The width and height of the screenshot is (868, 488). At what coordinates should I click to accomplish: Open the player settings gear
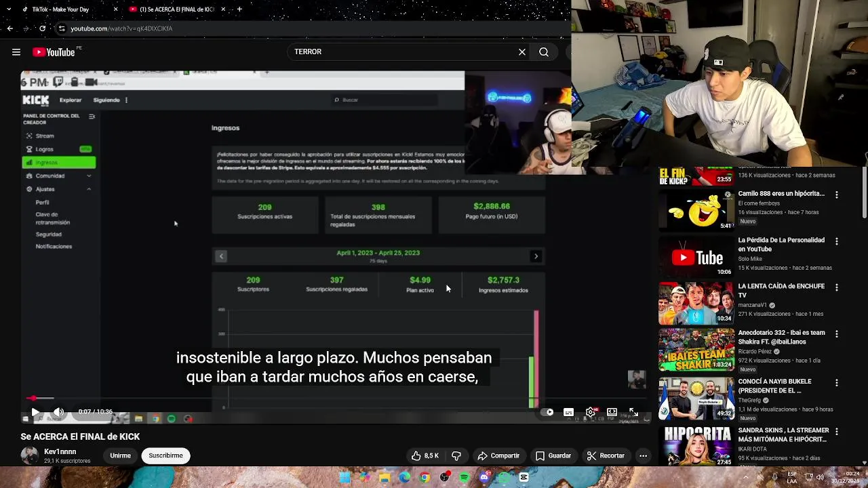click(591, 412)
